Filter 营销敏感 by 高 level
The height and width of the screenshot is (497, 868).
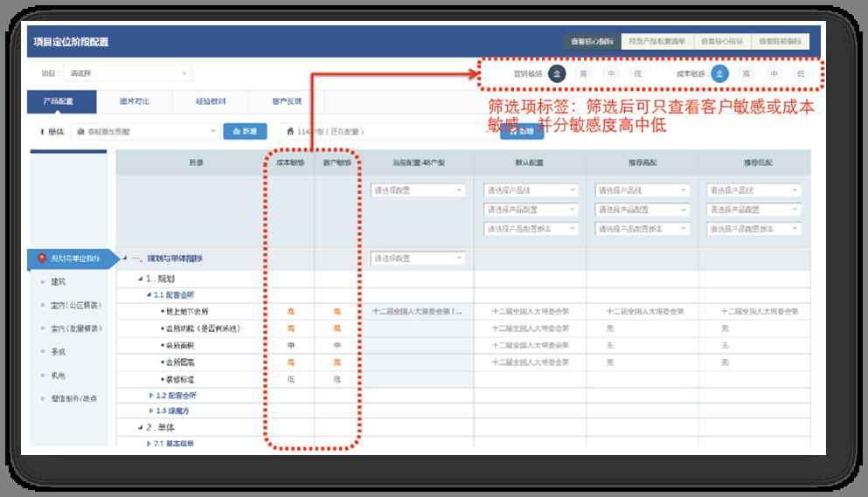click(x=583, y=74)
